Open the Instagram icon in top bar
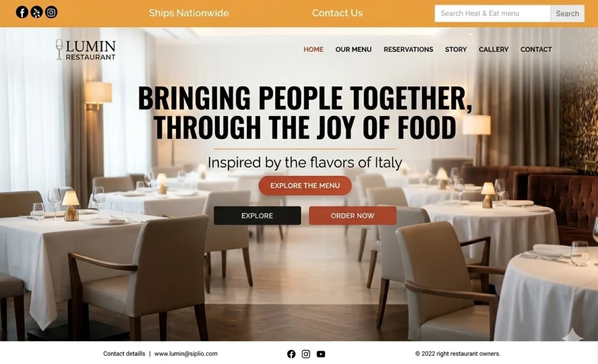 click(51, 13)
